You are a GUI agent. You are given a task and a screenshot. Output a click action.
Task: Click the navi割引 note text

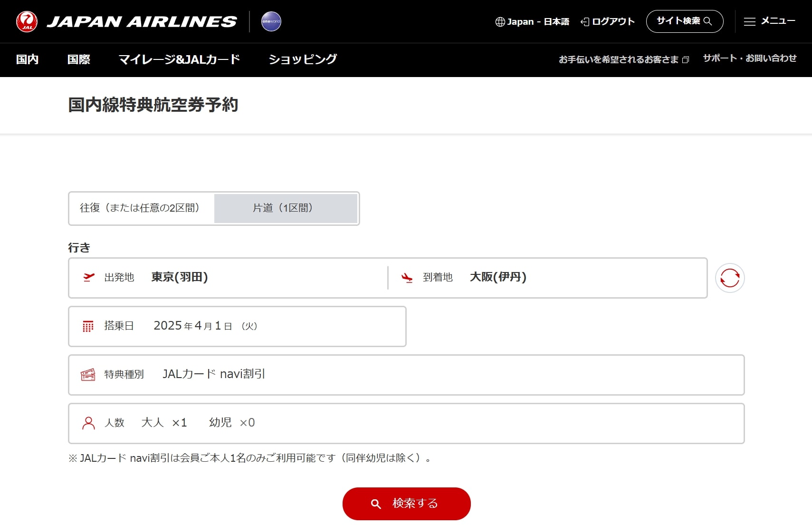(x=250, y=458)
